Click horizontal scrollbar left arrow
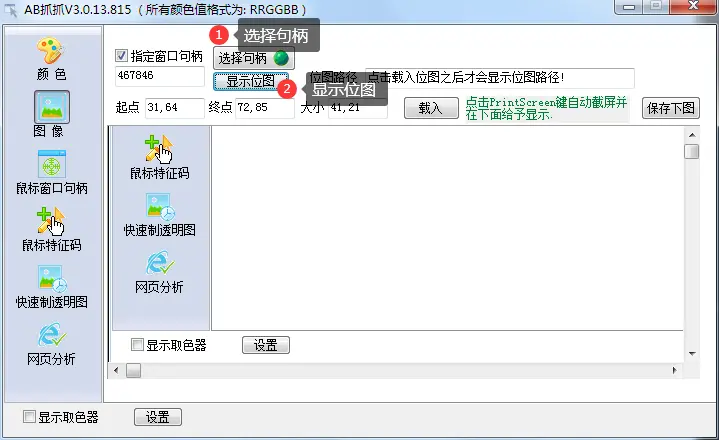Screen dimensions: 719x440 (116, 370)
